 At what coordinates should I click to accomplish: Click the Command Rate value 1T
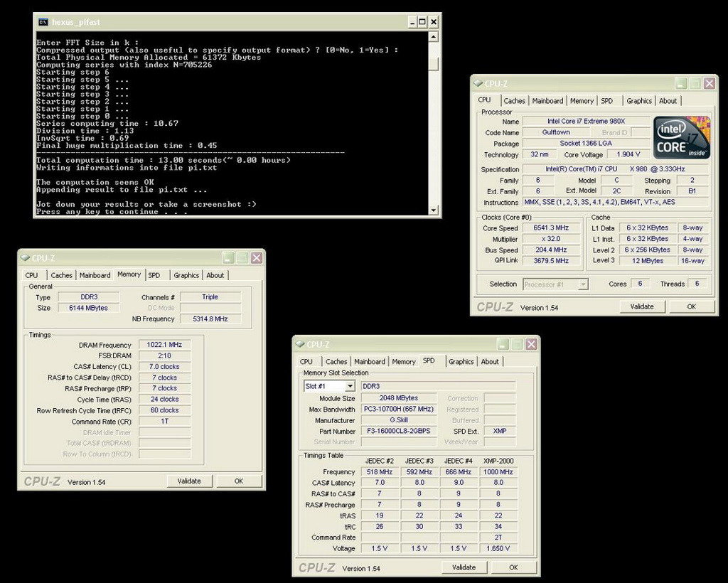164,422
